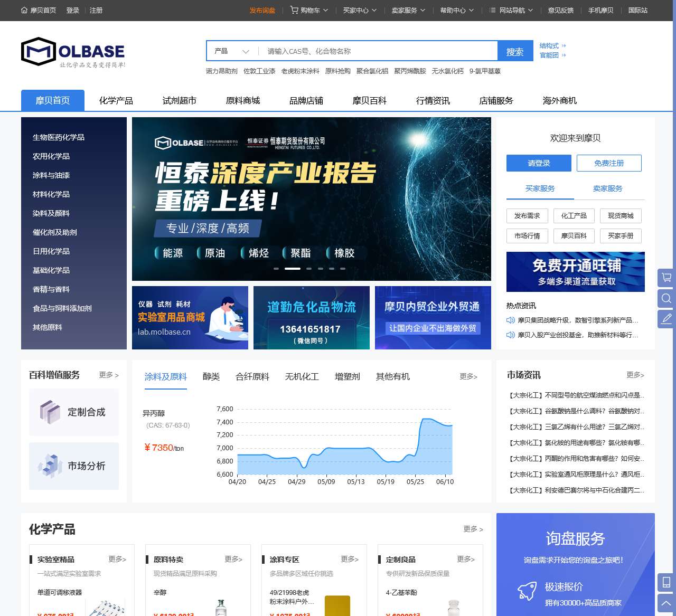
Task: Click the 定制合成 cube icon
Action: [x=50, y=412]
